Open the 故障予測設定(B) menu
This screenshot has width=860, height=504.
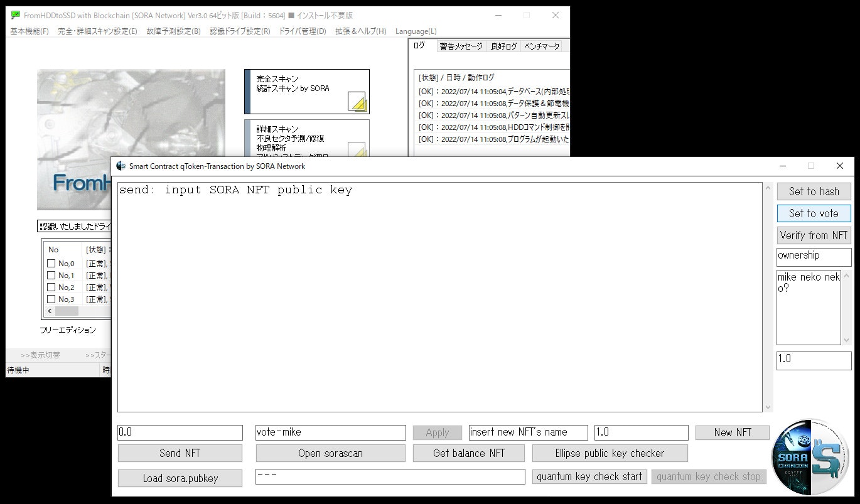coord(174,31)
